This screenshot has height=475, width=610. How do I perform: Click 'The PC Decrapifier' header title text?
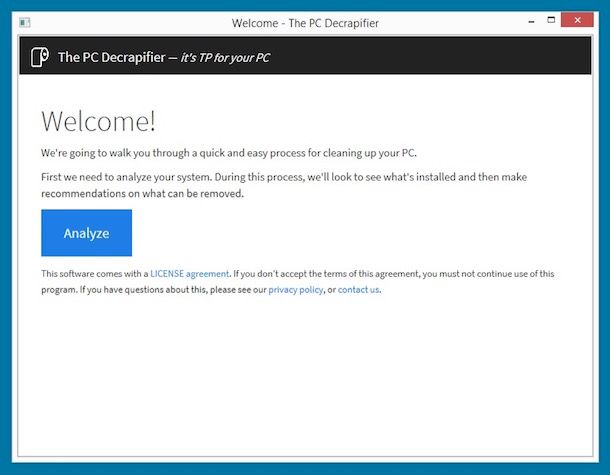tap(112, 57)
